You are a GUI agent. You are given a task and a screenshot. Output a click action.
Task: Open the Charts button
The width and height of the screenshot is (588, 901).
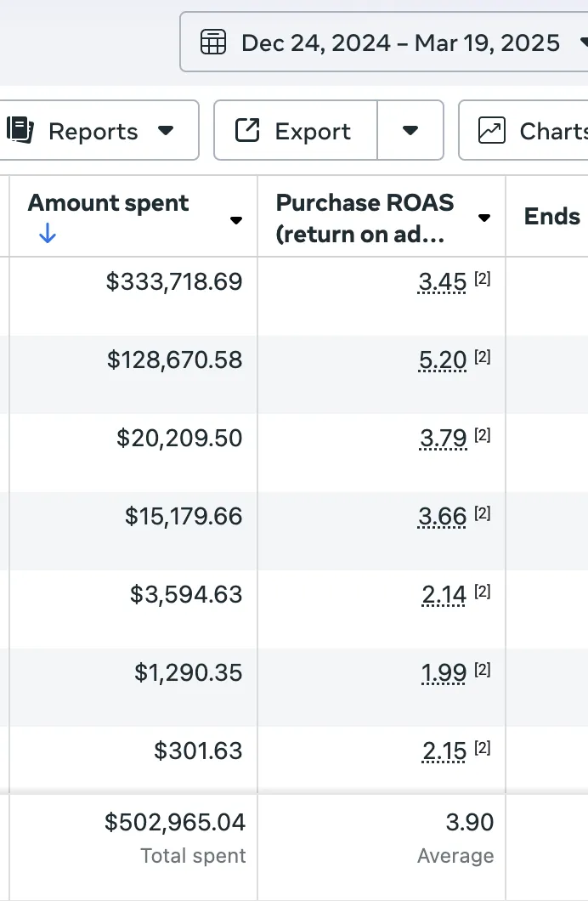tap(523, 130)
